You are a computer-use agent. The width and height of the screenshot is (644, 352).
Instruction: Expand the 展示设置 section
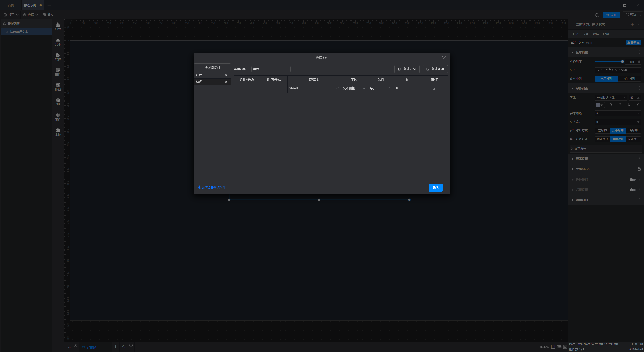coord(582,159)
